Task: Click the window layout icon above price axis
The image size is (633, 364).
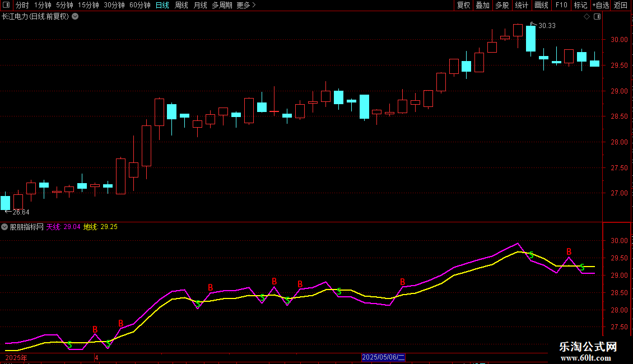Action: [597, 17]
